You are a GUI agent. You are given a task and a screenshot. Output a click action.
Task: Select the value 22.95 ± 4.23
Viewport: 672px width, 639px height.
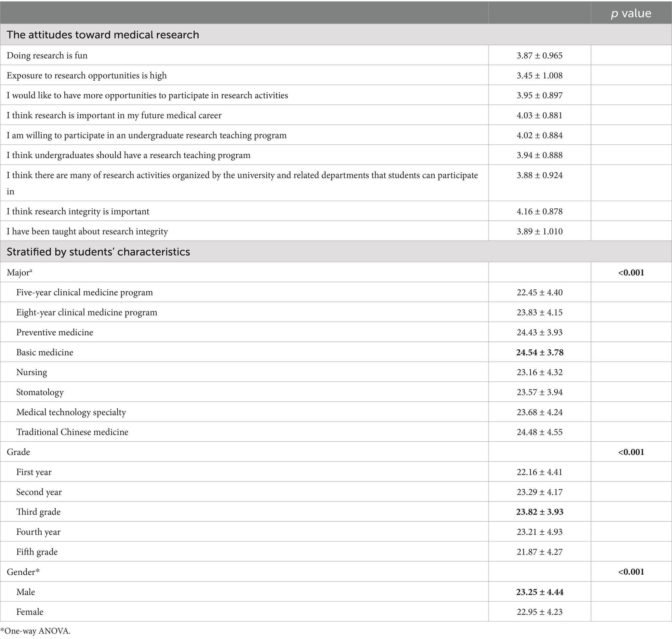pyautogui.click(x=539, y=612)
